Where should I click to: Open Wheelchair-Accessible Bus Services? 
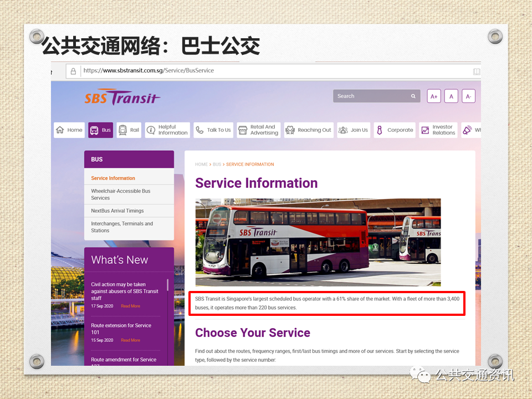(120, 195)
